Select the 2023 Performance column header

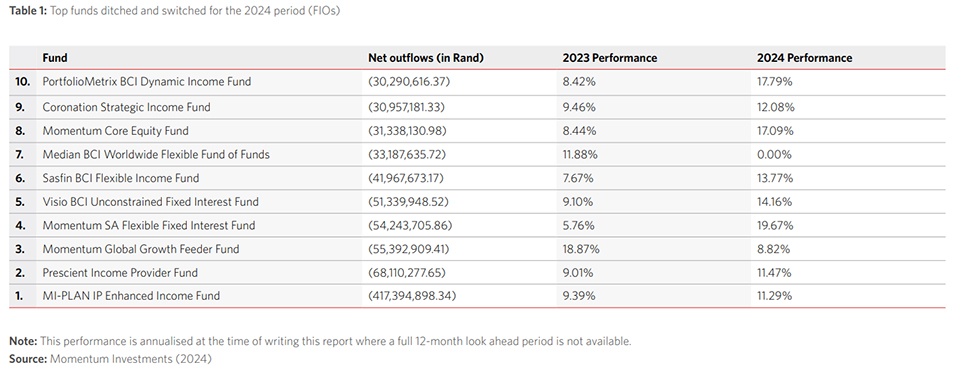pyautogui.click(x=609, y=58)
